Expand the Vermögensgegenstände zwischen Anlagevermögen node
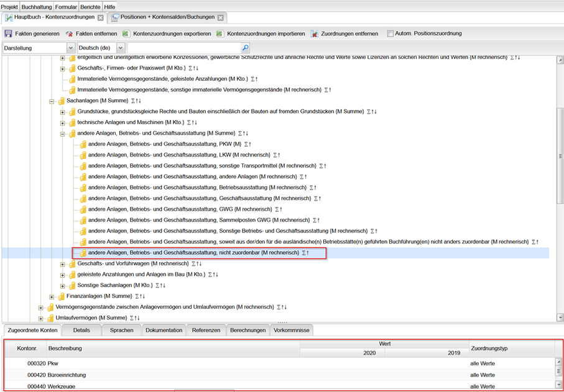 [x=40, y=308]
